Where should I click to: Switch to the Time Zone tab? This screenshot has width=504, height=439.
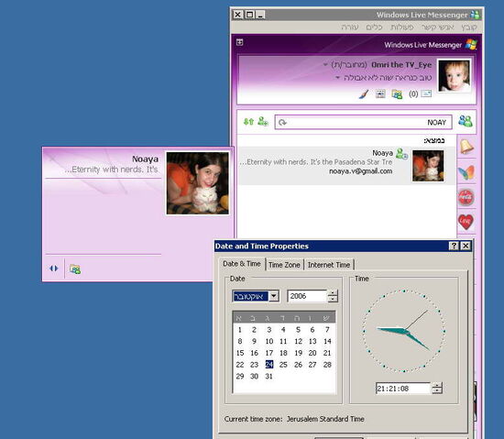[284, 265]
